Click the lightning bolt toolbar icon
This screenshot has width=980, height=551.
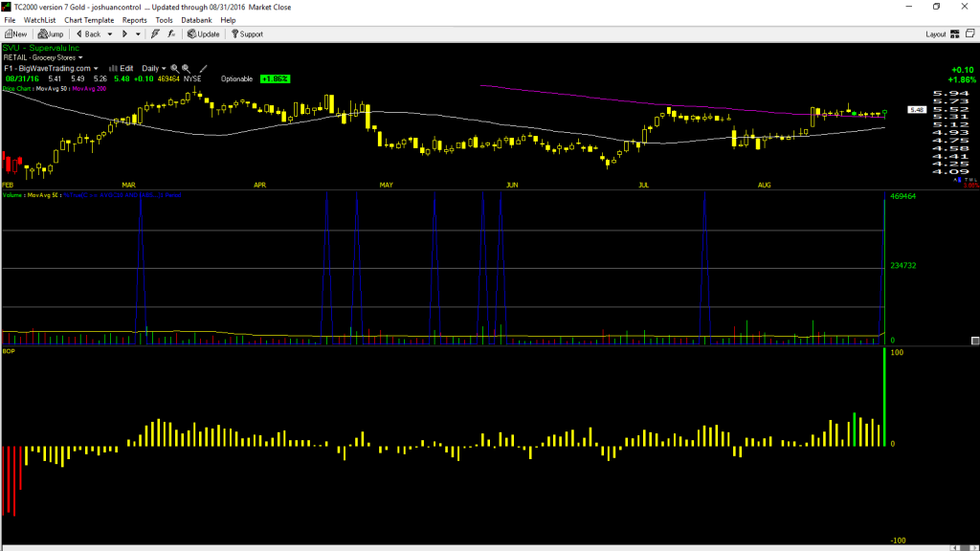[155, 34]
